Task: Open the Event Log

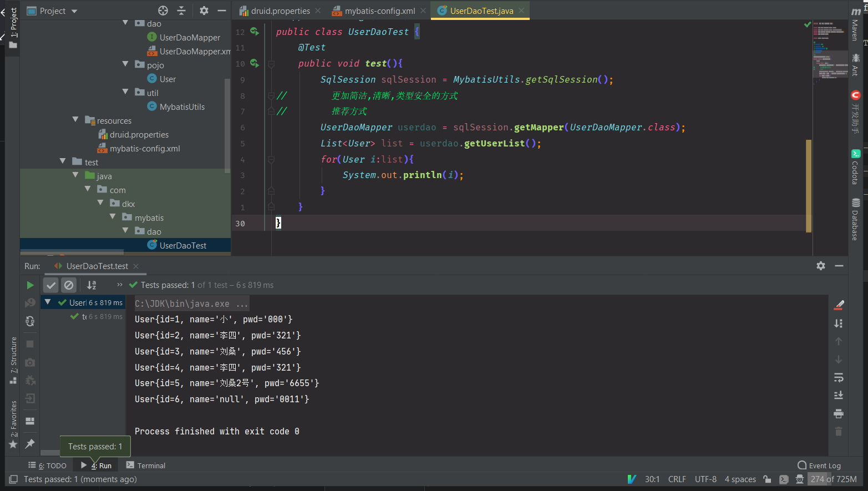Action: click(819, 465)
